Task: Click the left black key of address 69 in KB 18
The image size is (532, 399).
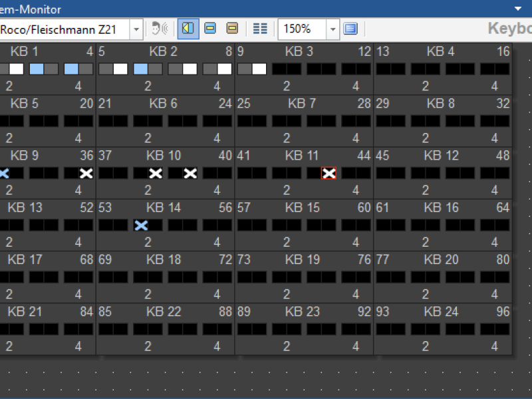Action: (x=106, y=277)
